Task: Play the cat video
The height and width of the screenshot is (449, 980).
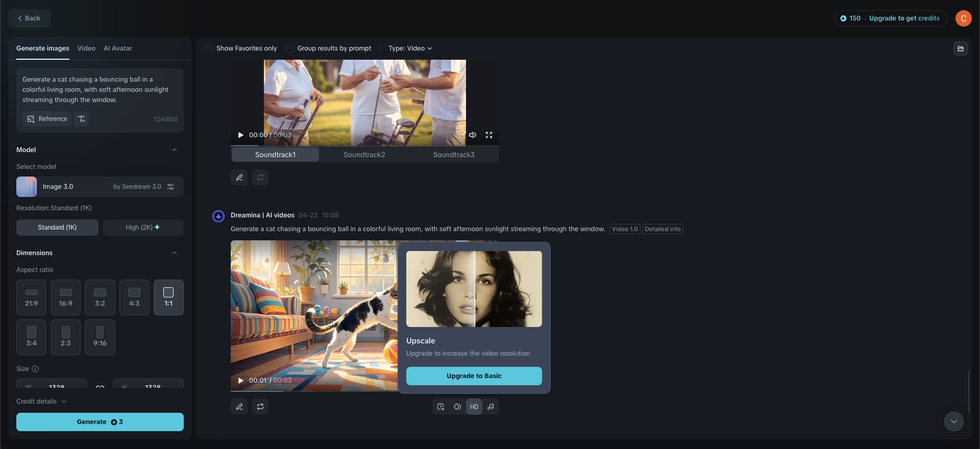Action: tap(240, 381)
